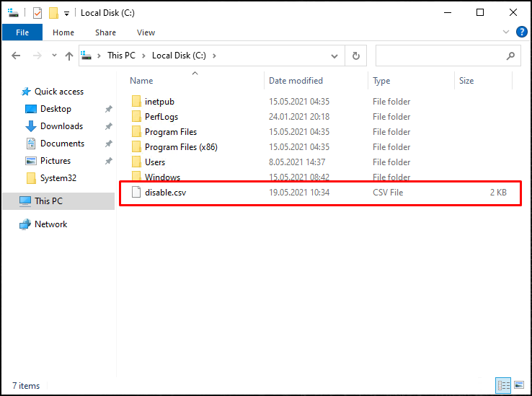Viewport: 532px width, 396px height.
Task: Click Local Disk (C:) in breadcrumb
Action: click(179, 56)
